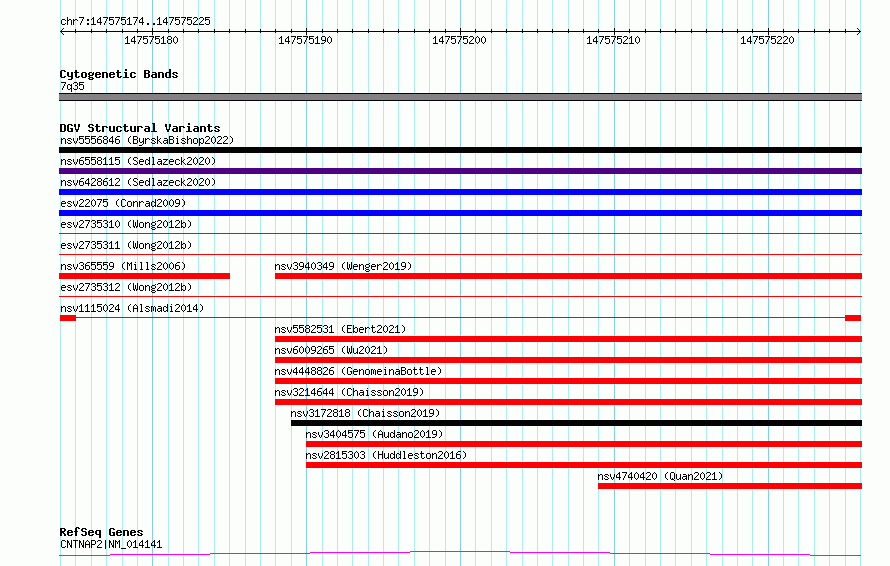Select the 7q35 band label

click(72, 86)
